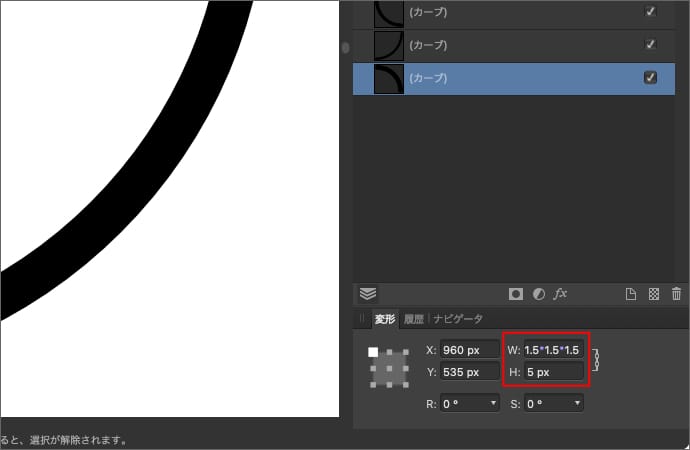
Task: Click the highlighted curve layer thumbnail
Action: (387, 78)
